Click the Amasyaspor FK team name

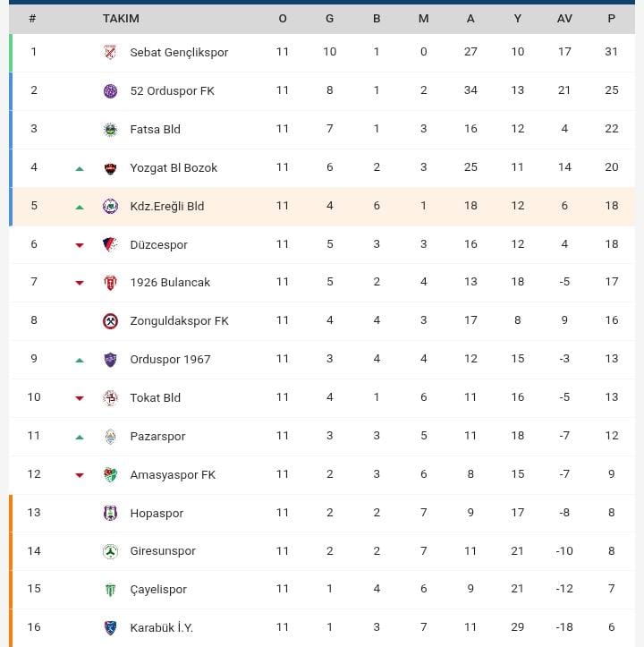173,474
